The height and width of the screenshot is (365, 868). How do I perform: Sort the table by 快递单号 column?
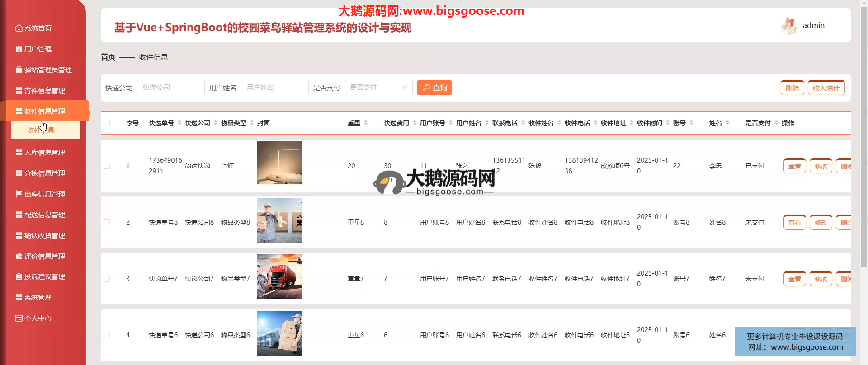[179, 123]
